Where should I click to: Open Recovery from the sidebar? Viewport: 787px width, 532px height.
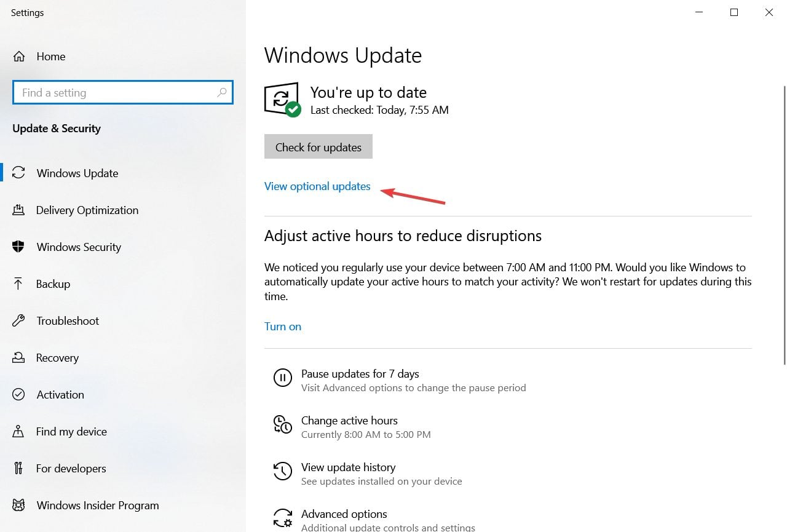pos(57,357)
